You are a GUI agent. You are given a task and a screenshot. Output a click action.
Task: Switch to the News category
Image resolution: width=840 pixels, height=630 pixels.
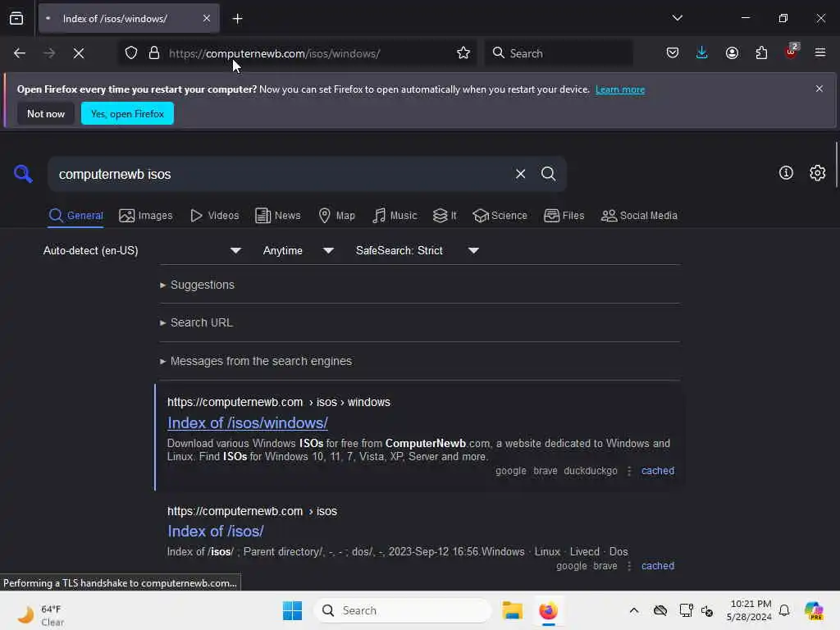[x=278, y=216]
